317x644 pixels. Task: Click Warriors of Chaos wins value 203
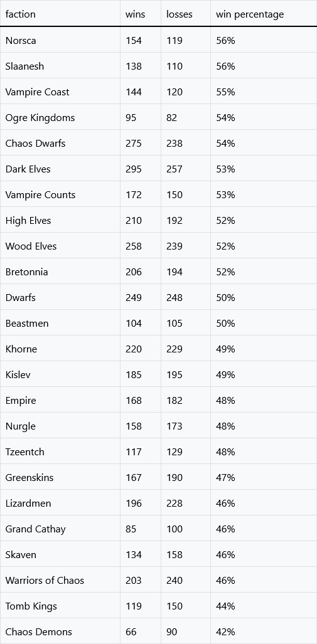[x=141, y=580]
